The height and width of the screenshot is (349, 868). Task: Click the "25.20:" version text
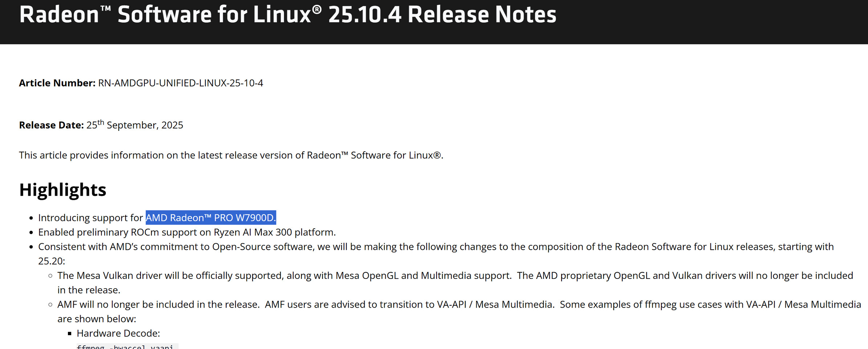(x=52, y=261)
